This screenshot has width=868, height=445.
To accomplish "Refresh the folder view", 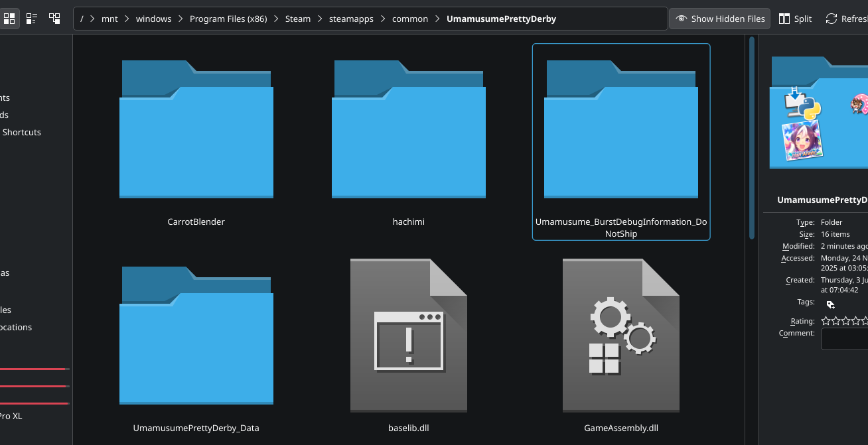I will 847,19.
